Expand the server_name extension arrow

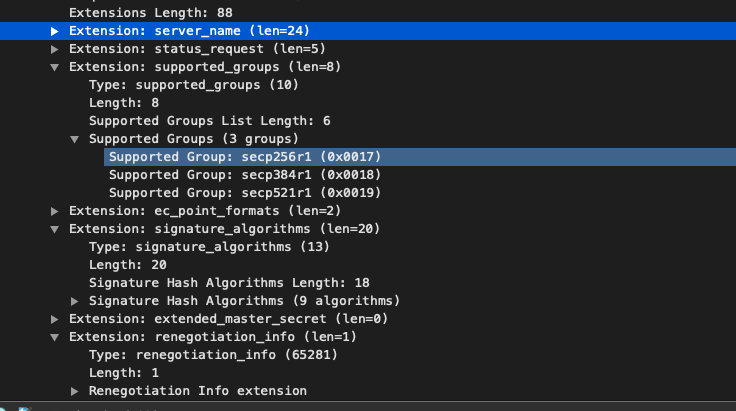point(54,31)
